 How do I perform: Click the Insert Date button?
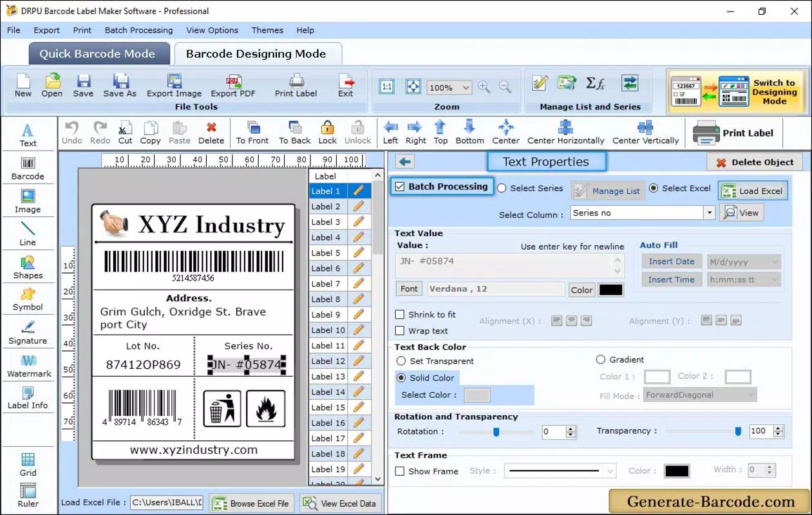[672, 261]
